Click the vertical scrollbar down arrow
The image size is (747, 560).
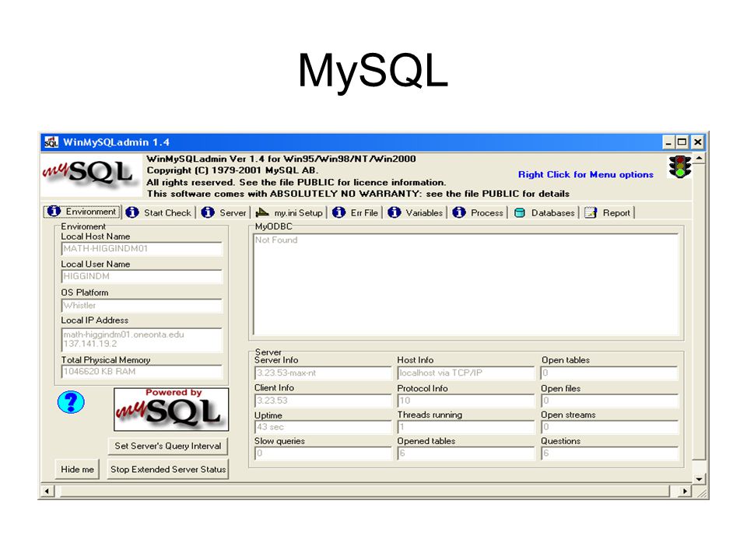tap(699, 479)
